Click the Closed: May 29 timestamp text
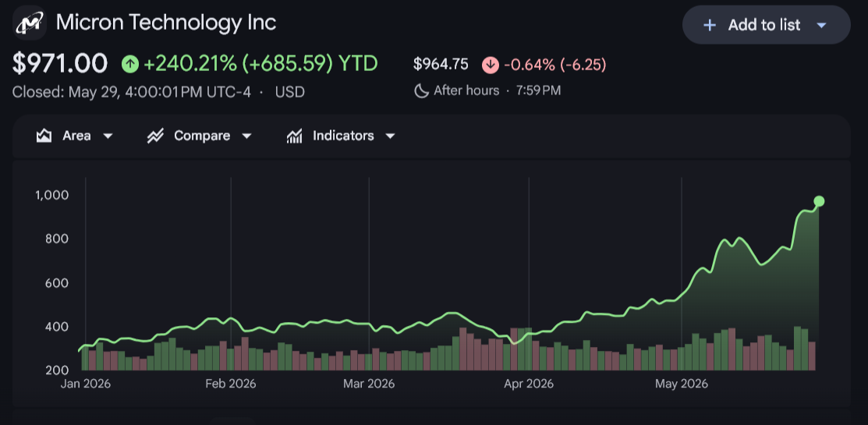Viewport: 868px width, 425px height. click(x=132, y=91)
